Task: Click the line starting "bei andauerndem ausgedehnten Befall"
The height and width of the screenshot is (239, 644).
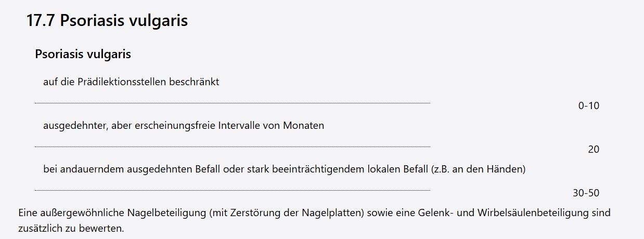Action: [285, 169]
